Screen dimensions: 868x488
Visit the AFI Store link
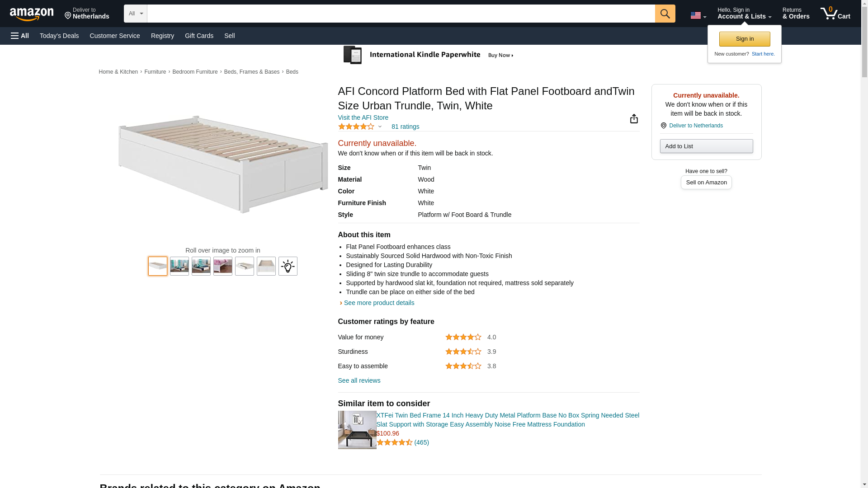(363, 117)
